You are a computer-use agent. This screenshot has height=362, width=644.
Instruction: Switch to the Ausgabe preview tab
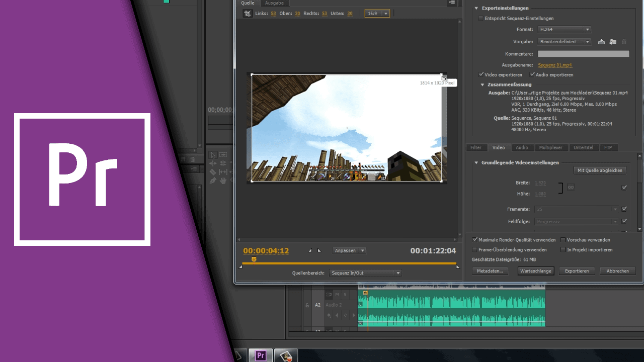275,3
